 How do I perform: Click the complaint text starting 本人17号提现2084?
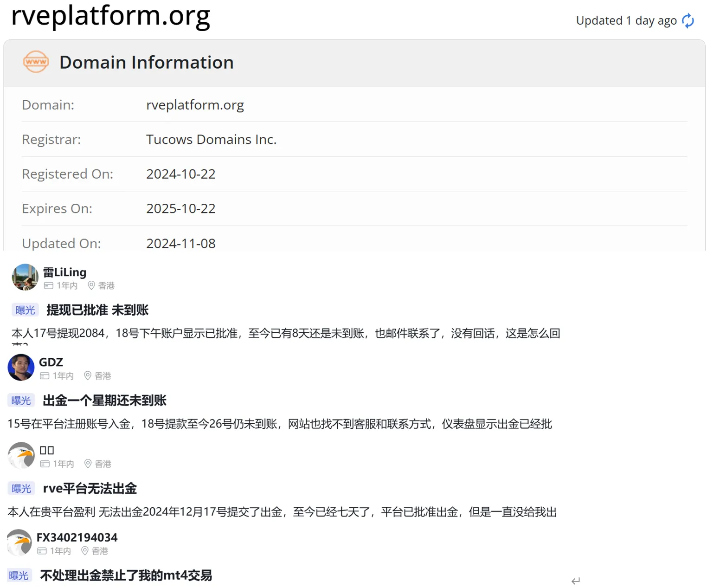pyautogui.click(x=286, y=333)
